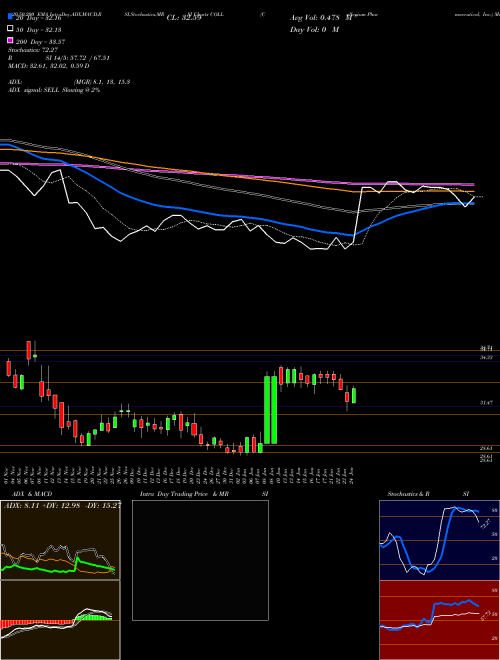This screenshot has height=660, width=500.
Task: Click the '(MGR) 8.1, 13, 15.3' ADX values
Action: click(x=102, y=82)
